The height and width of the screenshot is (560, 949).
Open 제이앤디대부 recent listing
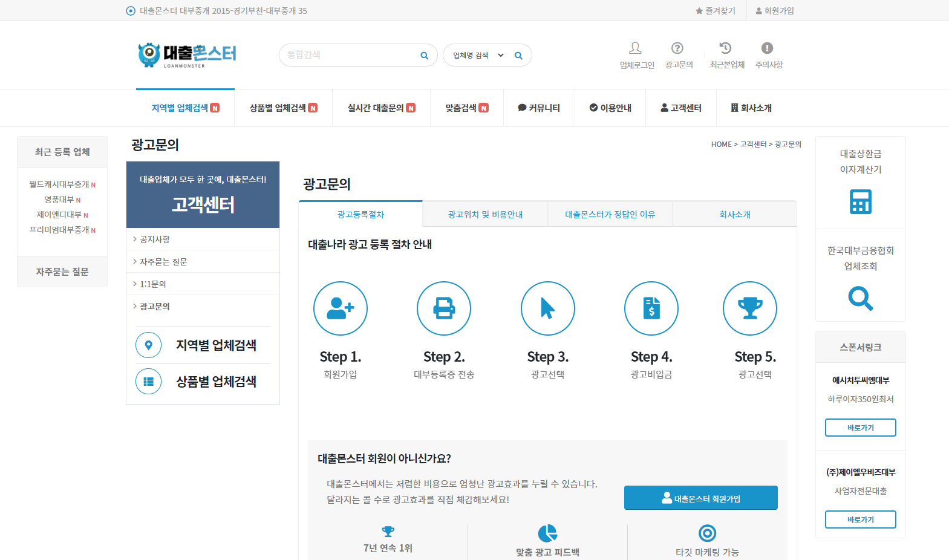[62, 215]
